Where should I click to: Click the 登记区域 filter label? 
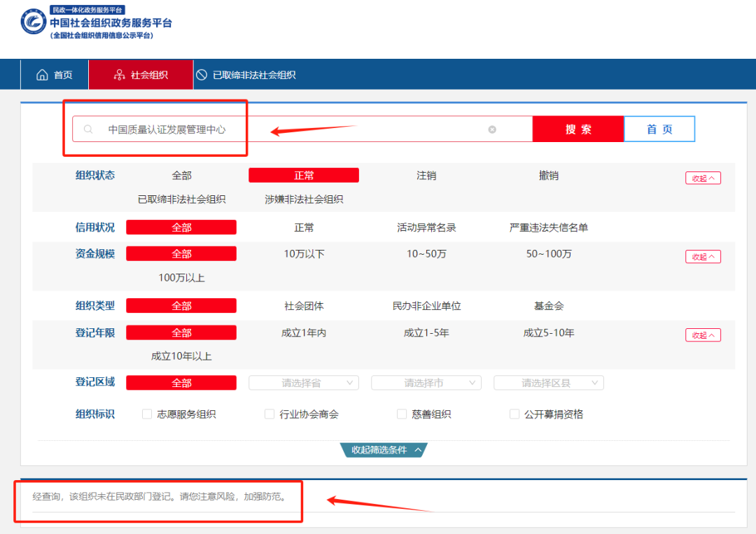click(95, 382)
